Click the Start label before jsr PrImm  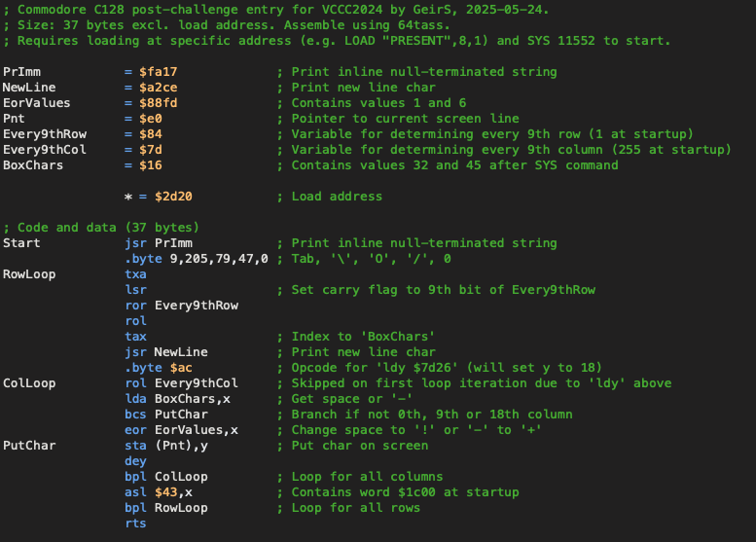point(21,243)
